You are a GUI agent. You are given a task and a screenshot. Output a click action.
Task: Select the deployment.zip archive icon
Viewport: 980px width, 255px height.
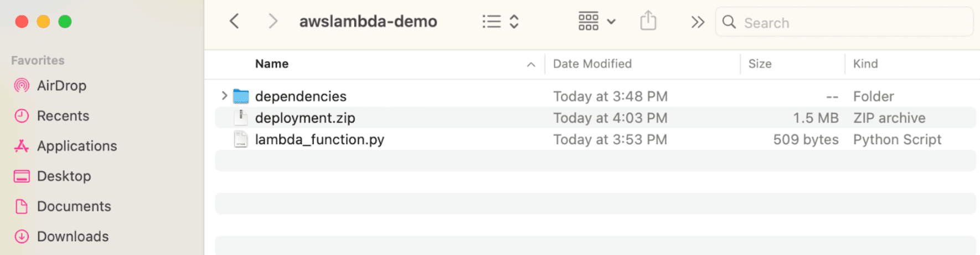point(241,118)
